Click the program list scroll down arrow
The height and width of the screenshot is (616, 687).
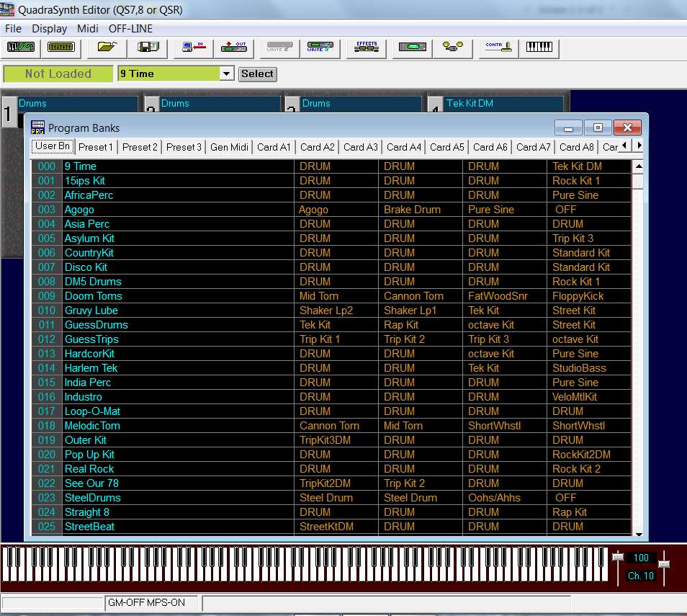point(638,534)
